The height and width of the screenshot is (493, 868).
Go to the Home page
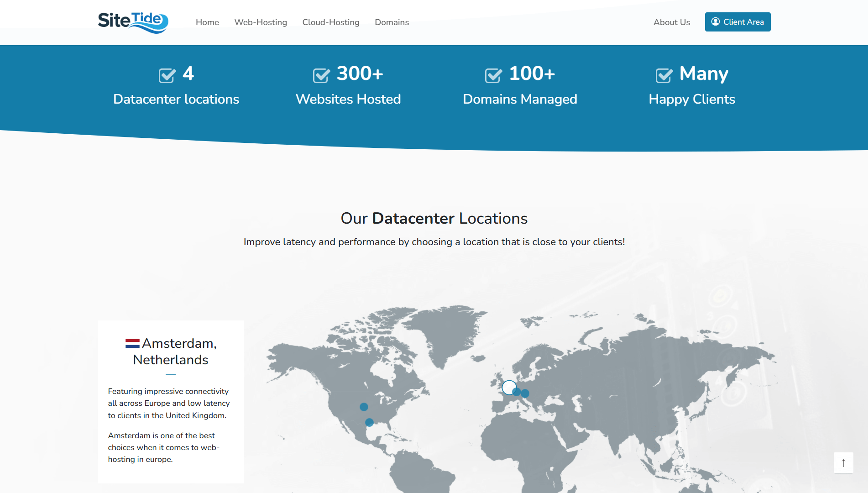coord(207,22)
